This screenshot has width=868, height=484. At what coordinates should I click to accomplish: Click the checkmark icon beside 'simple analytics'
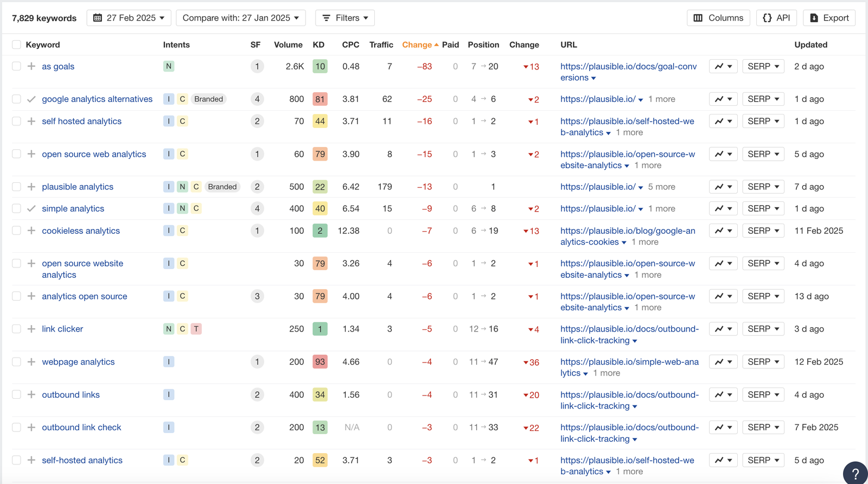(31, 208)
